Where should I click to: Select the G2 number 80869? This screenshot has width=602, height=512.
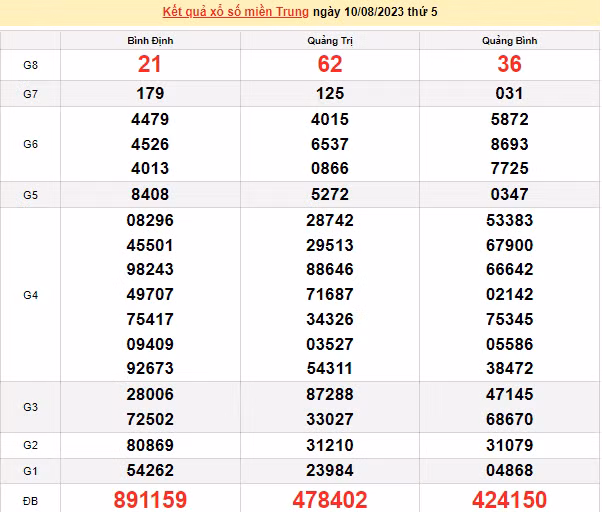click(150, 444)
